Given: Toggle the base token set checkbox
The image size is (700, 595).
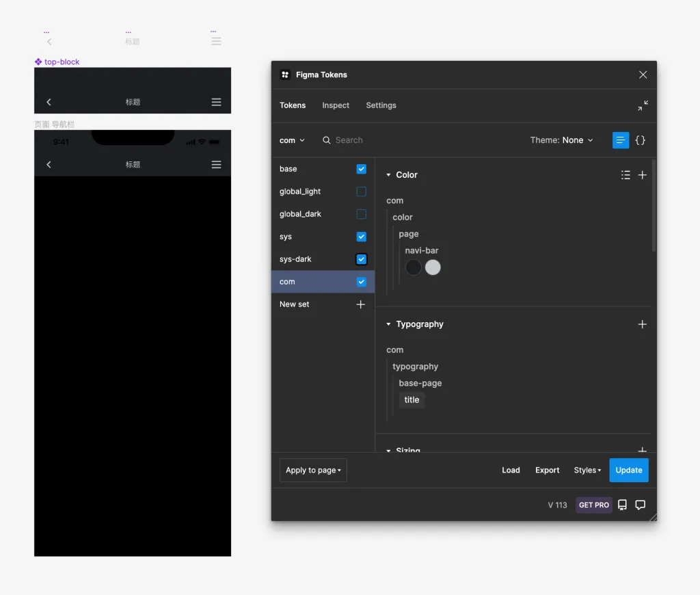Looking at the screenshot, I should pyautogui.click(x=361, y=169).
